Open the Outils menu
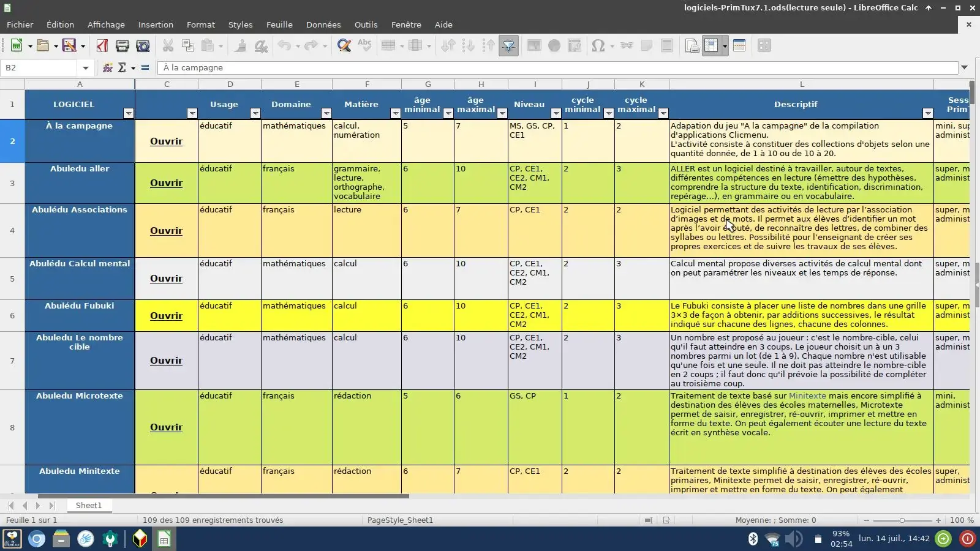 (x=366, y=24)
